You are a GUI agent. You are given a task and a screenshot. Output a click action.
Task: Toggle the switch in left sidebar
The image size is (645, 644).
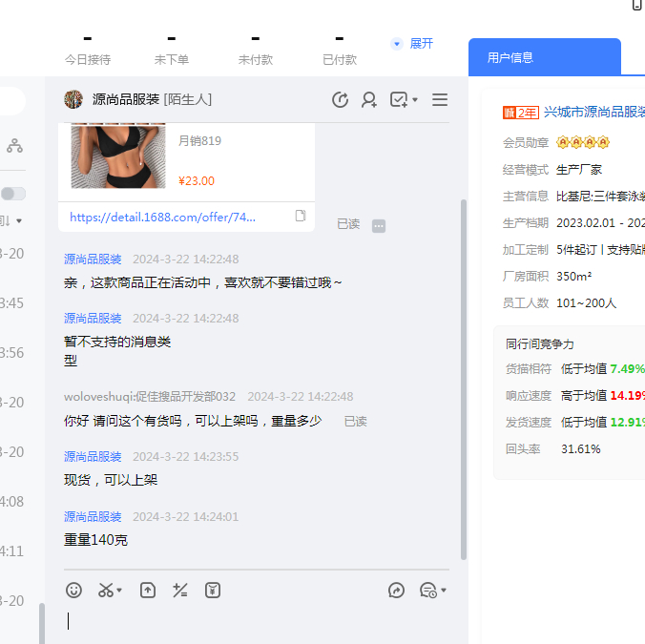[12, 194]
